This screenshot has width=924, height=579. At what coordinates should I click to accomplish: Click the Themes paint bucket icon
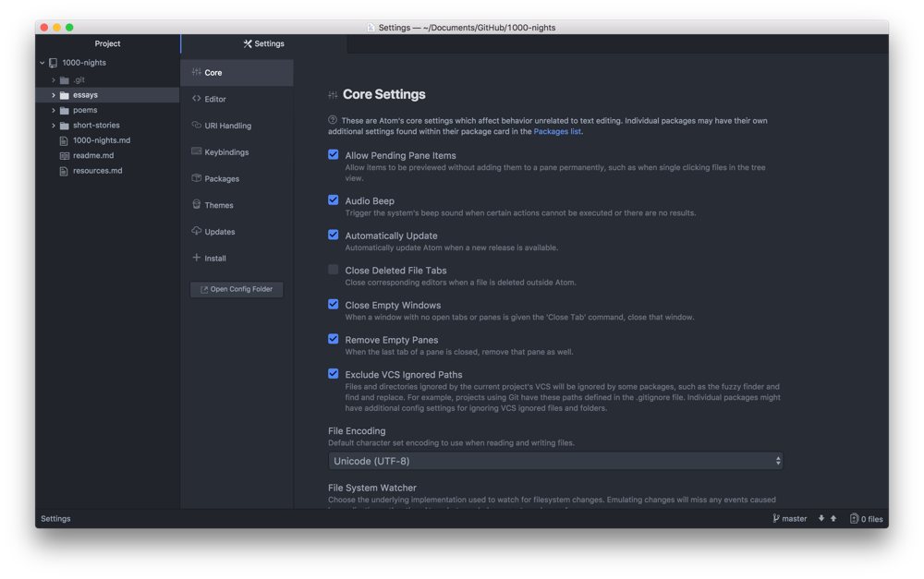click(196, 204)
